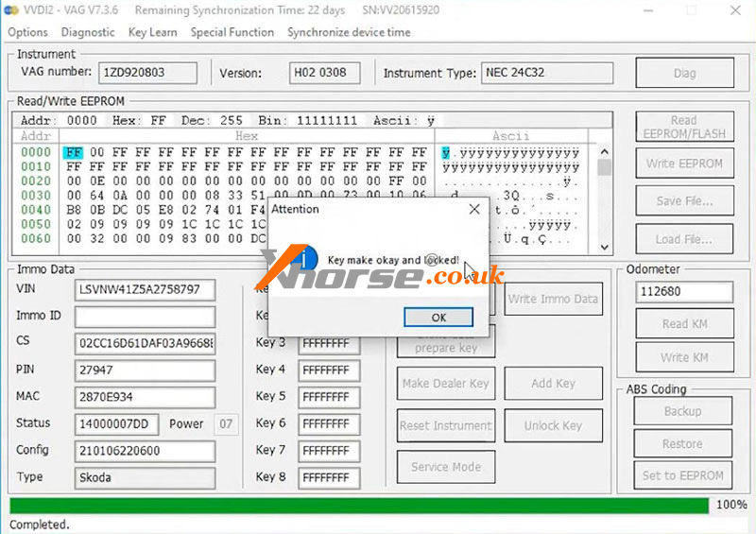Open the Diagnostic menu

(x=88, y=32)
